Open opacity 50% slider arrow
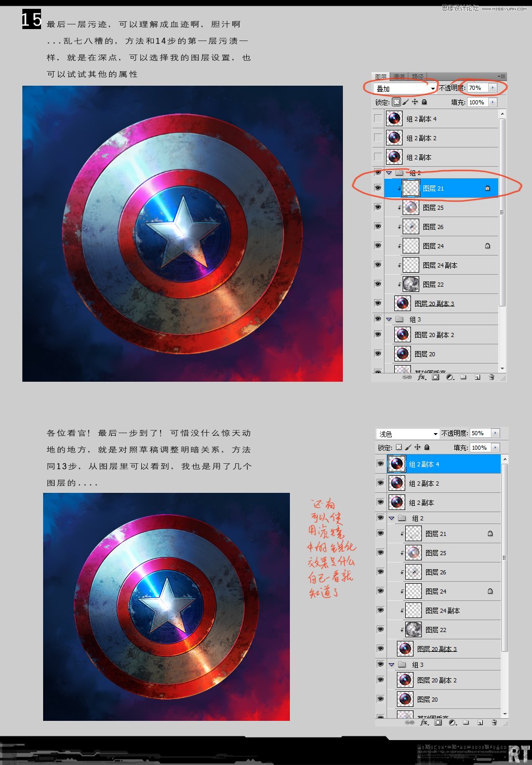Screen dimensions: 532x765 click(x=496, y=433)
